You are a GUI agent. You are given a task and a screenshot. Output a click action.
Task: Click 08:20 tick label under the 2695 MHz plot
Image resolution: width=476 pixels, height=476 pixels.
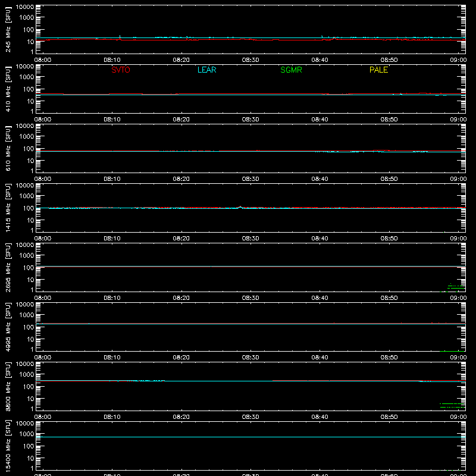click(x=181, y=298)
